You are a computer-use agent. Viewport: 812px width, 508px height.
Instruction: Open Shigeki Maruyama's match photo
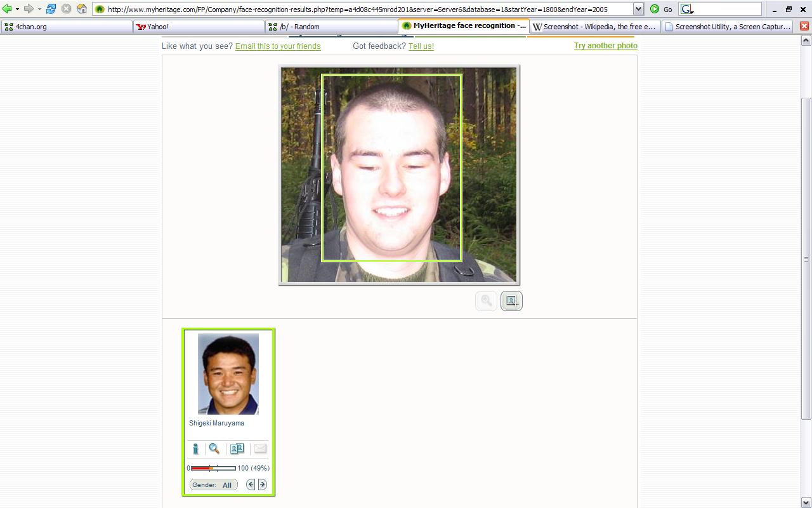click(x=228, y=374)
